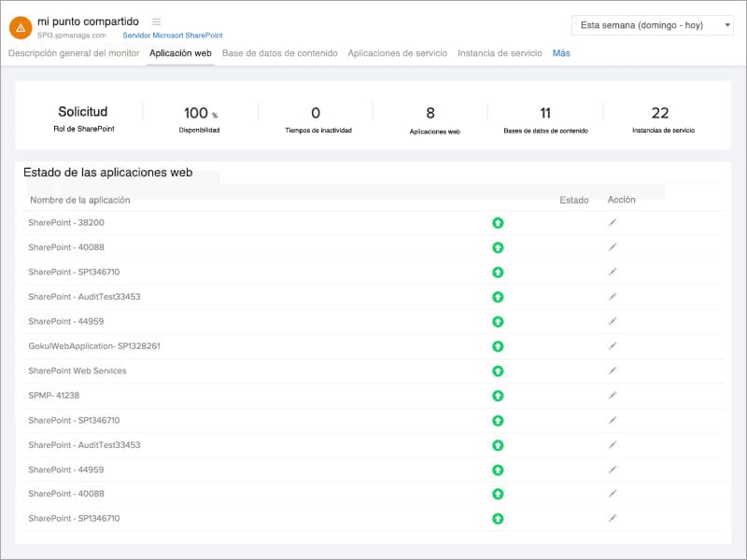Screen dimensions: 747x560
Task: Click the green status arrow for SharePoint - 38200
Action: pyautogui.click(x=498, y=222)
